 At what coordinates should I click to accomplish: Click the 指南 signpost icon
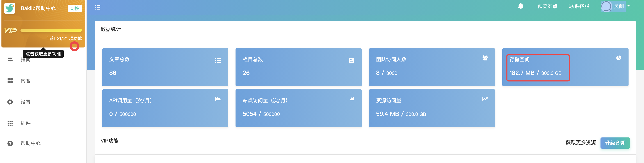pos(10,60)
